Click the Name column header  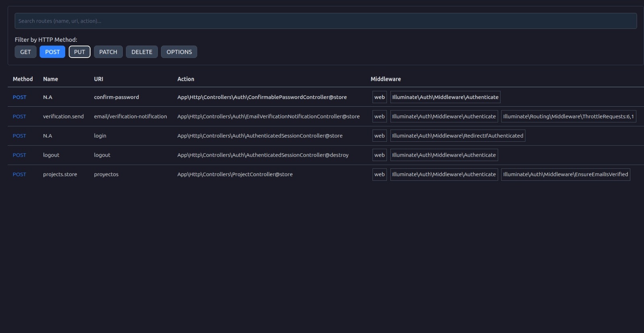[50, 79]
